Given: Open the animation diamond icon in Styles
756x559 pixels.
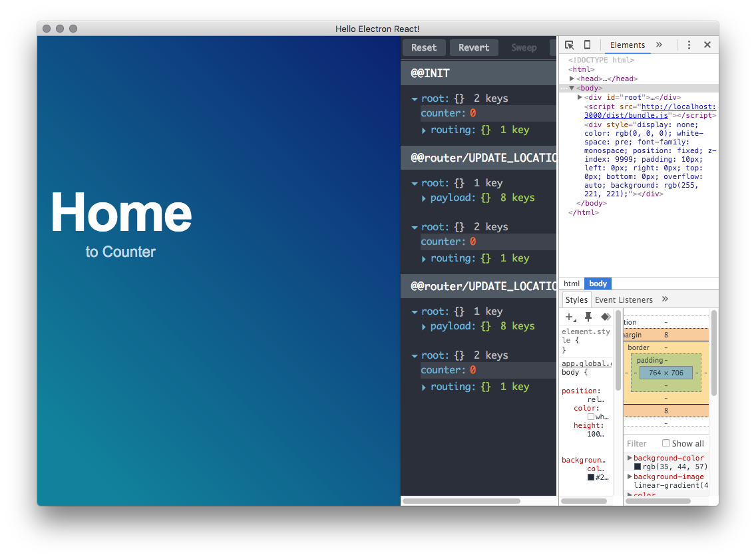Looking at the screenshot, I should click(x=606, y=317).
